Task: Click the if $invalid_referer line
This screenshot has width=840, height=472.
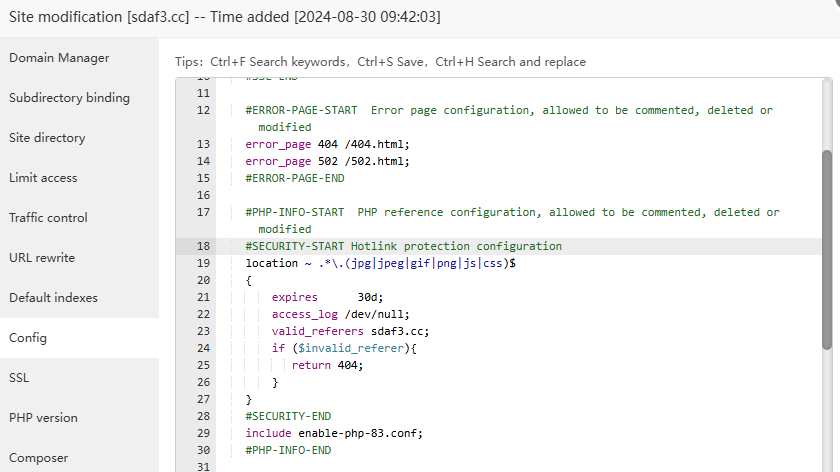Action: [344, 348]
